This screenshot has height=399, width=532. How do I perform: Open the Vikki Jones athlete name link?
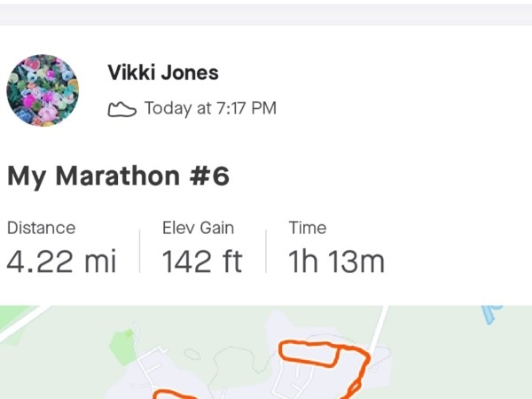coord(163,73)
